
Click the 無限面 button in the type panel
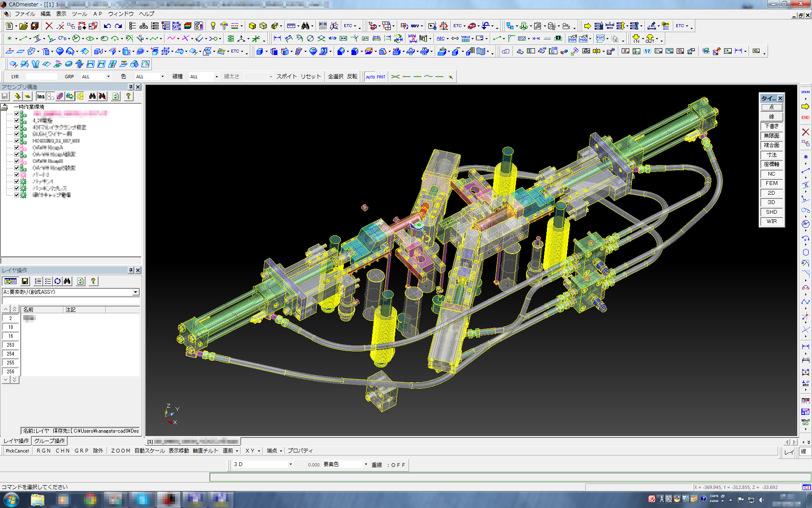click(771, 136)
